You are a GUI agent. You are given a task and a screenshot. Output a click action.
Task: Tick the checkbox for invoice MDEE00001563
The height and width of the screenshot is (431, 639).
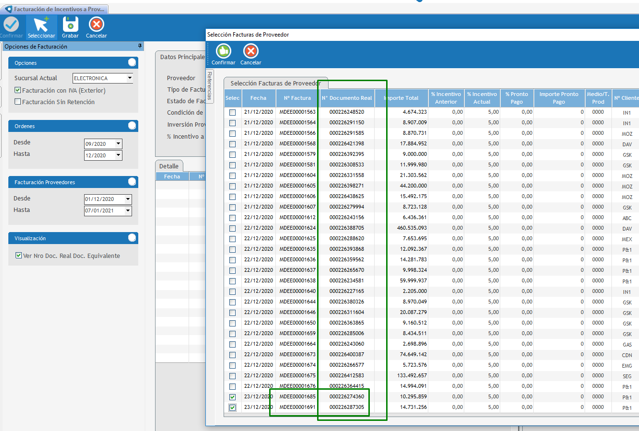pyautogui.click(x=233, y=113)
